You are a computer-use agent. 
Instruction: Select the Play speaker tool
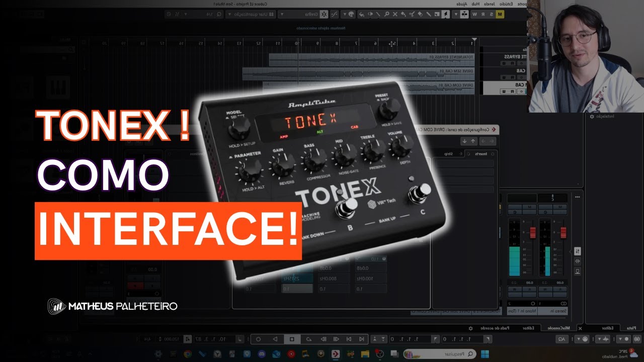371,14
